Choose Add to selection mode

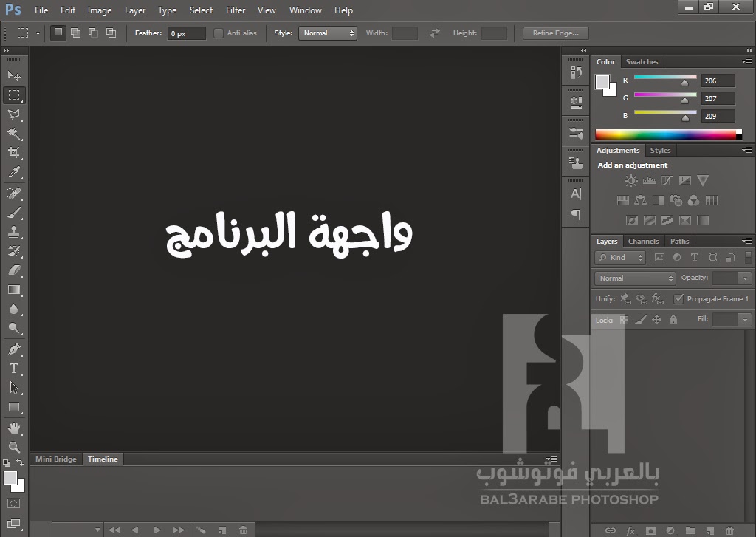[x=76, y=33]
